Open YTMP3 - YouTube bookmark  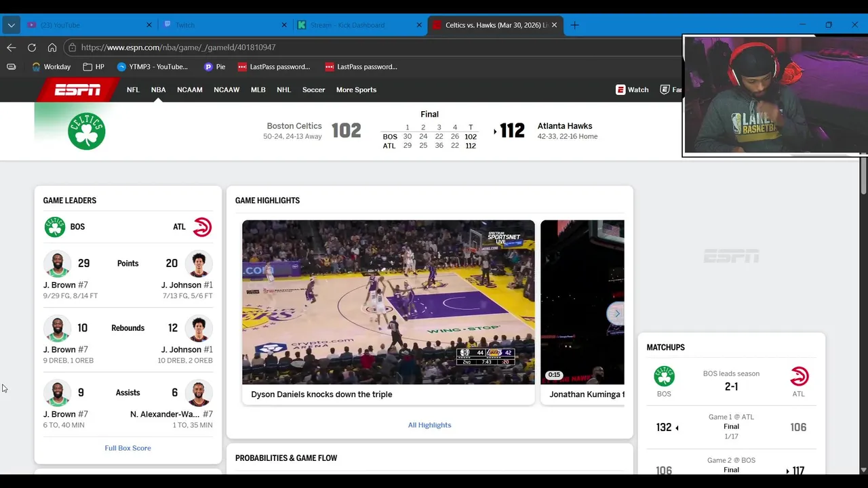[153, 66]
